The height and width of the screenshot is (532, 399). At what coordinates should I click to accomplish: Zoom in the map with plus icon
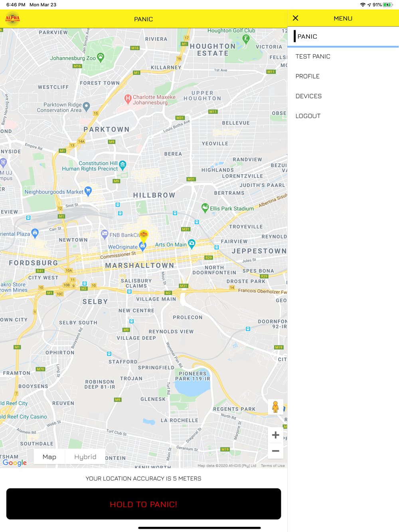click(275, 435)
